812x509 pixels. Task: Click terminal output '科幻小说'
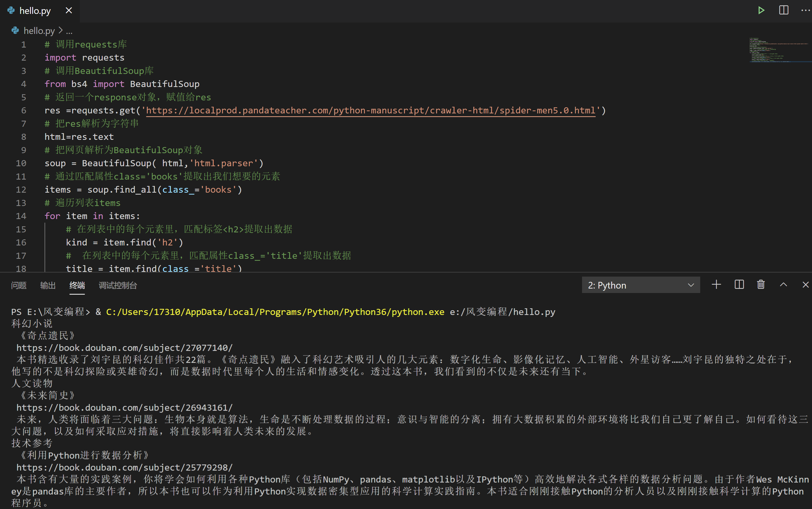tap(32, 324)
